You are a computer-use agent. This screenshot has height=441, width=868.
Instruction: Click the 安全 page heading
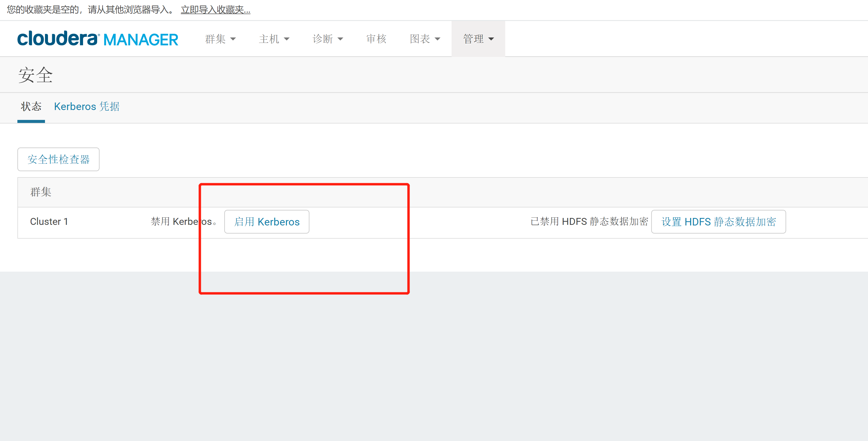click(35, 75)
